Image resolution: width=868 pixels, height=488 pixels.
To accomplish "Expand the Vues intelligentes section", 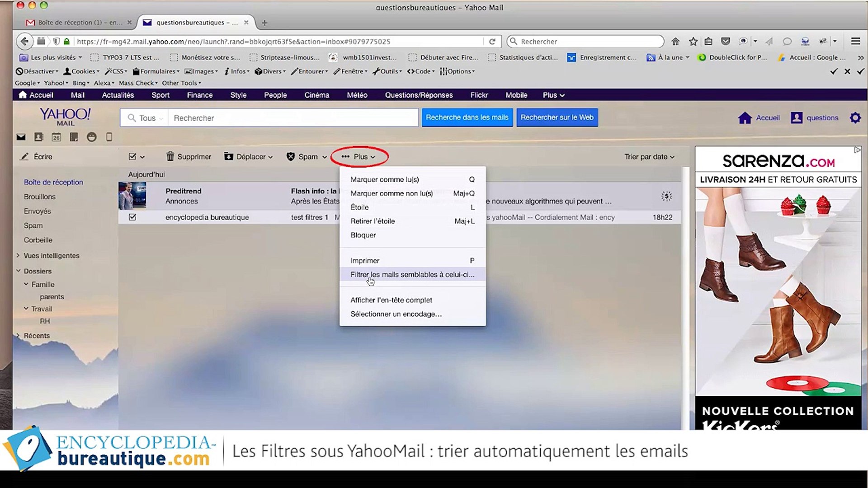I will click(18, 255).
